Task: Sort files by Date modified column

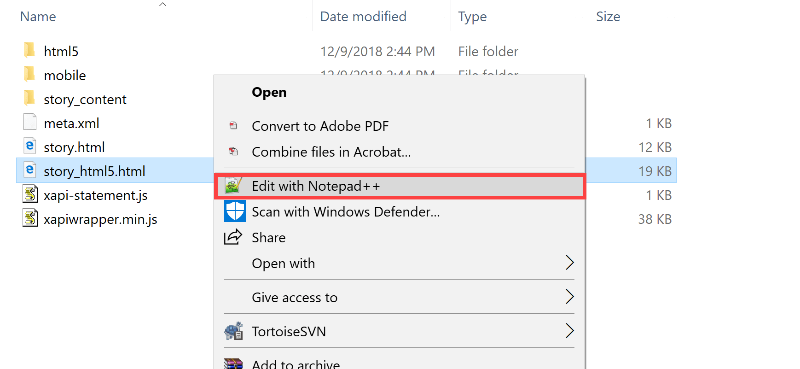Action: [363, 16]
